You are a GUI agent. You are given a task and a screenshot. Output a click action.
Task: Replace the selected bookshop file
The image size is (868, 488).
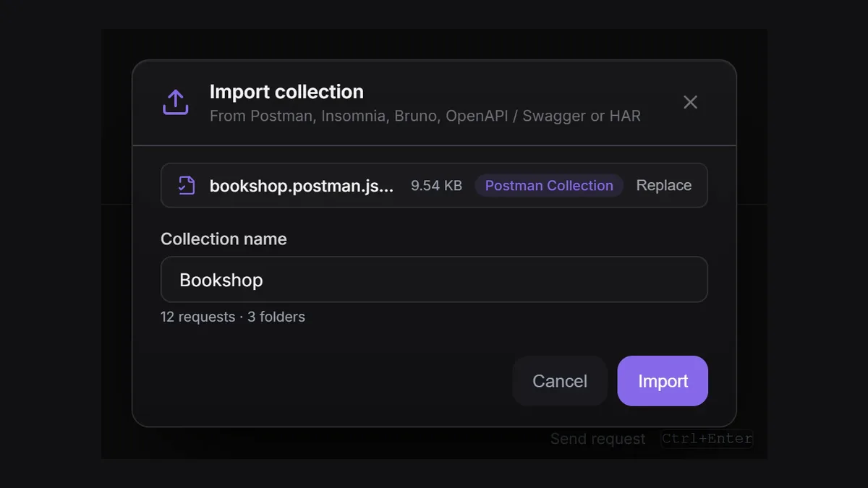coord(663,186)
